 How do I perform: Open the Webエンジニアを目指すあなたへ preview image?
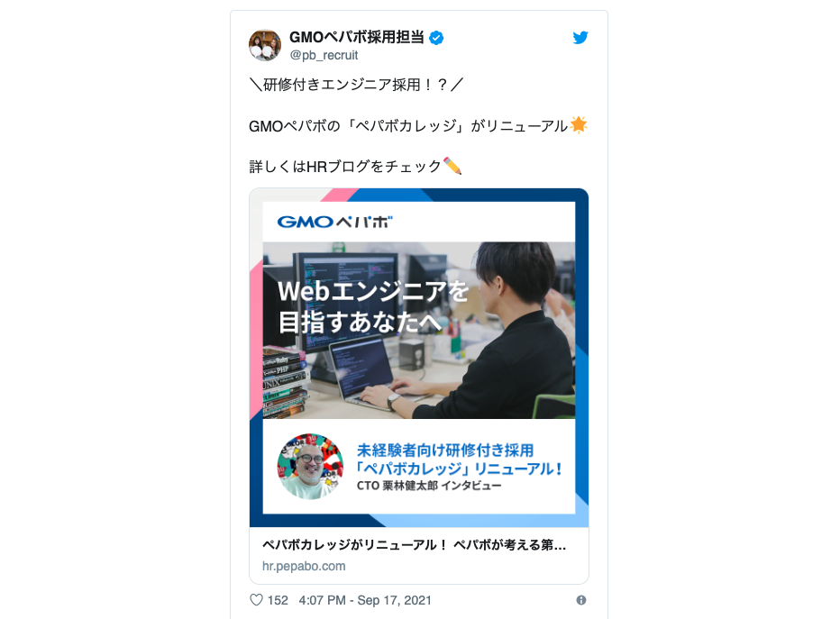[419, 358]
